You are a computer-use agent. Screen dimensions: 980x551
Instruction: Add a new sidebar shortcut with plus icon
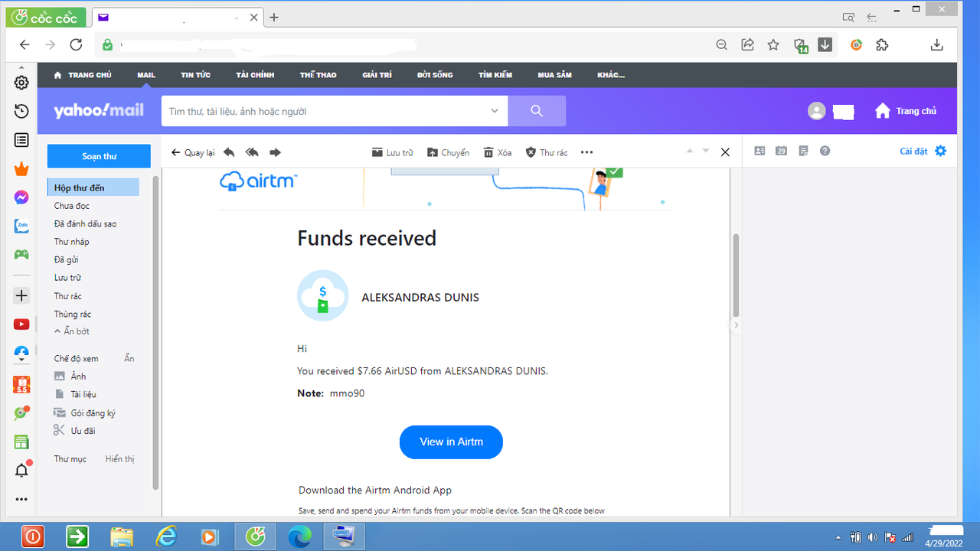(x=21, y=295)
